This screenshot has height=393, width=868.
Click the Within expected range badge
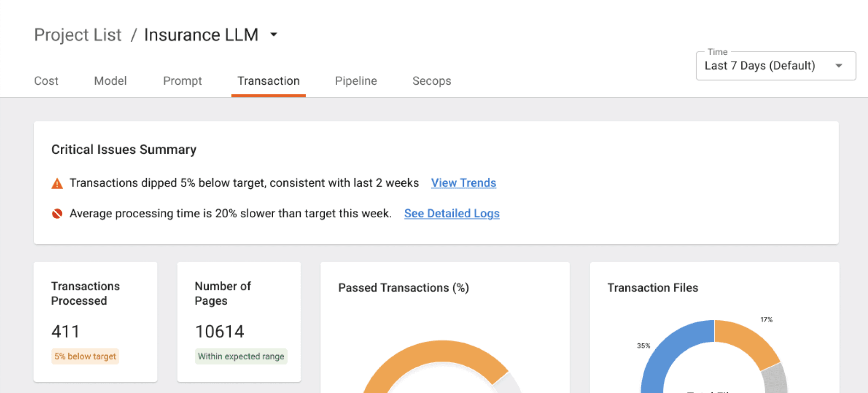241,356
